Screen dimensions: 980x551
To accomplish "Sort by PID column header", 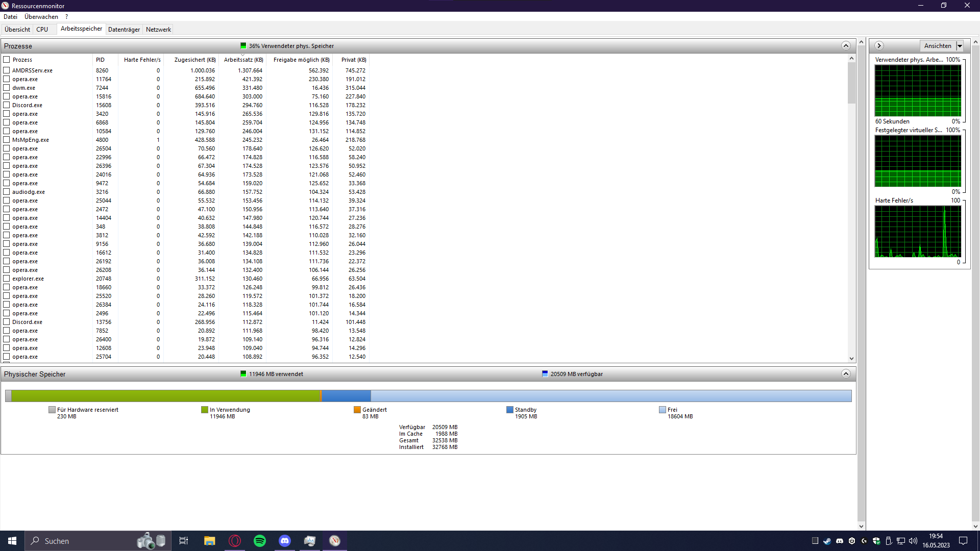I will click(x=105, y=60).
